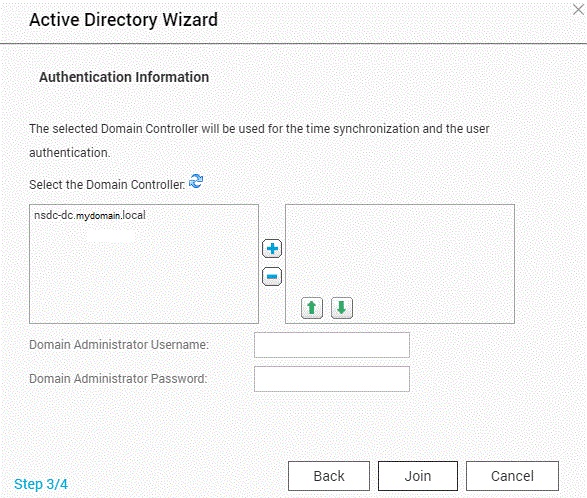
Task: Click the Domain Administrator Password label
Action: click(x=118, y=379)
